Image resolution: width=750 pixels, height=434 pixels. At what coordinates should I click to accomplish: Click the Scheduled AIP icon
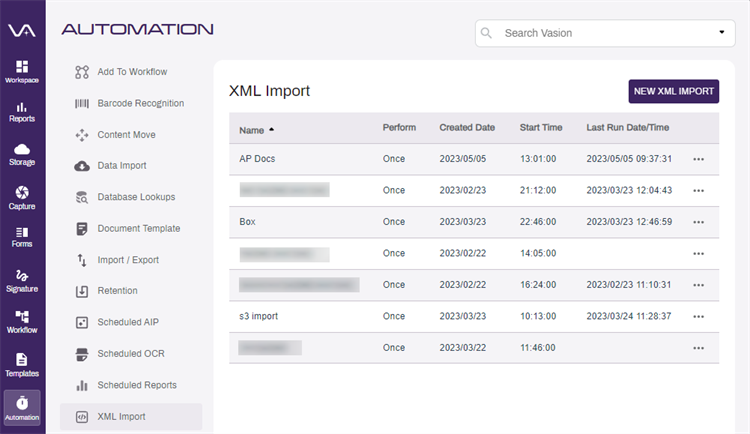tap(82, 323)
